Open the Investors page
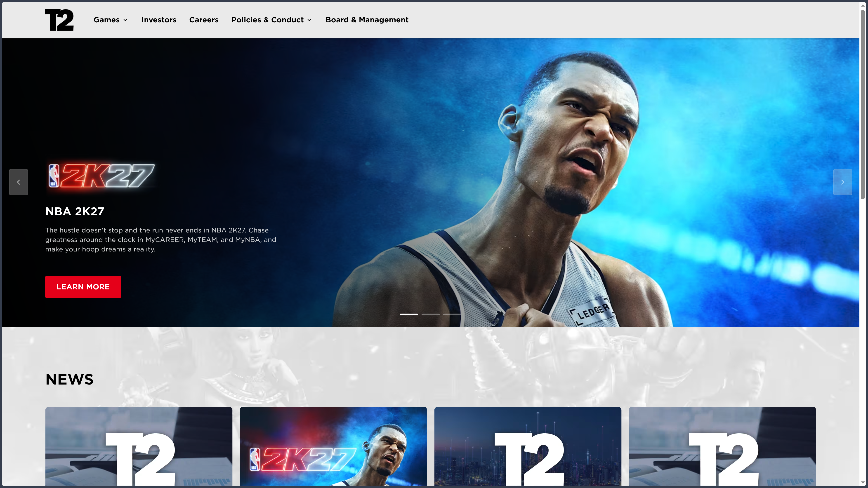Viewport: 868px width, 488px height. pyautogui.click(x=159, y=20)
